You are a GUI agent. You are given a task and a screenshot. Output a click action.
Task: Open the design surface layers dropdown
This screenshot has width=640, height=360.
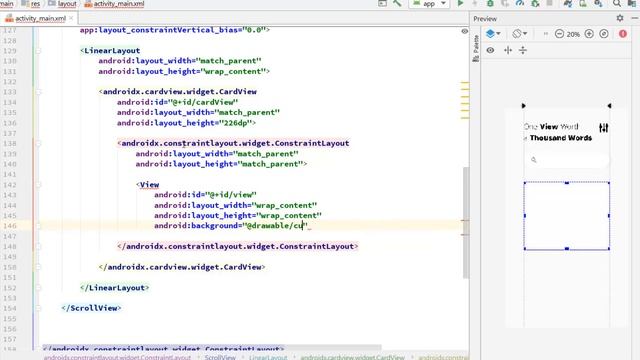(x=493, y=33)
